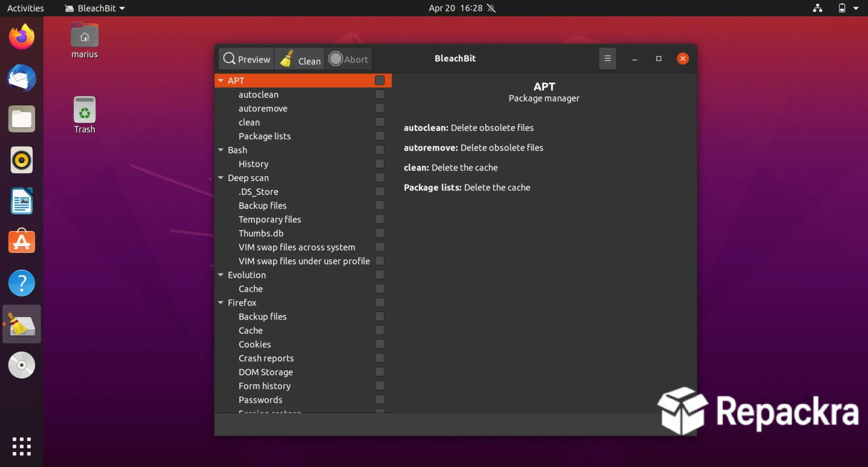The image size is (868, 467).
Task: Open the disc drive icon in dock
Action: point(22,365)
